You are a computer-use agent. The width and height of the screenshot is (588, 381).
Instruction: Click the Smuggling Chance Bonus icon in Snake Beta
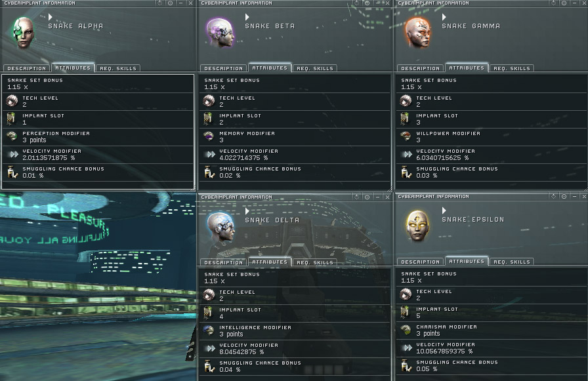tap(209, 172)
